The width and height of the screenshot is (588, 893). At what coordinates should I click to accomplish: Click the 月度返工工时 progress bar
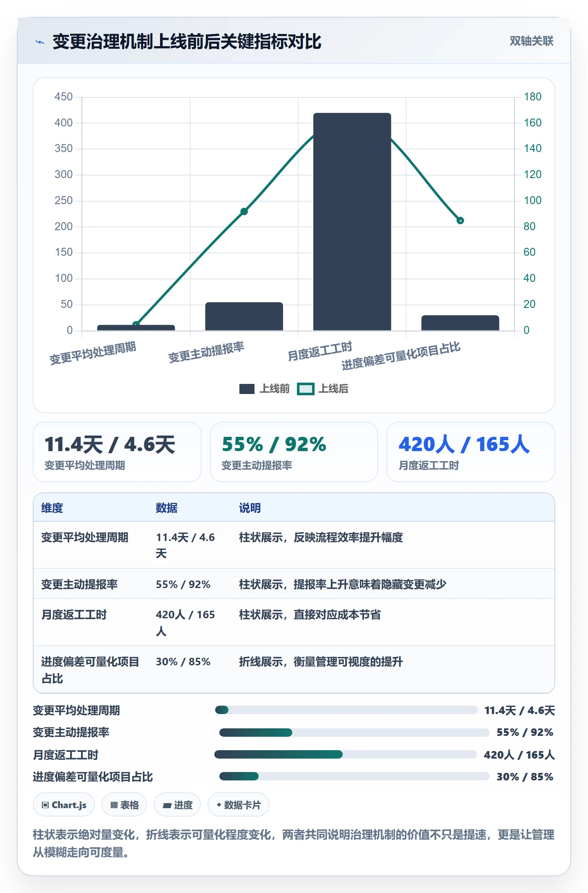coord(346,754)
